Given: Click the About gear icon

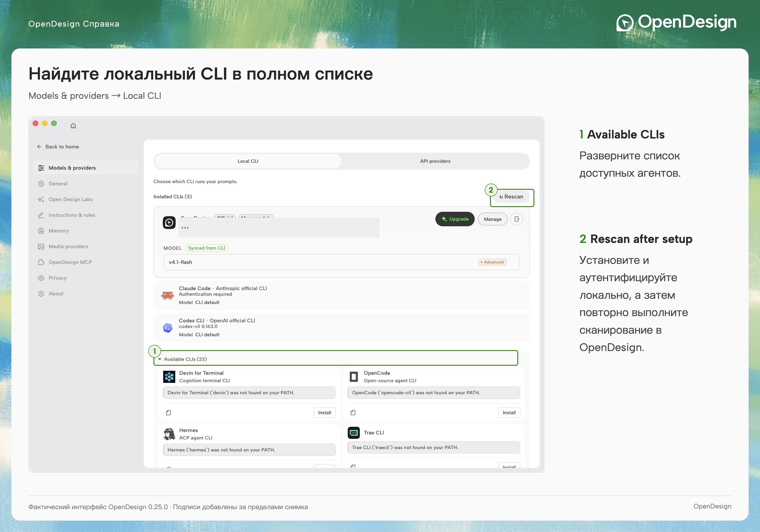Looking at the screenshot, I should 41,294.
